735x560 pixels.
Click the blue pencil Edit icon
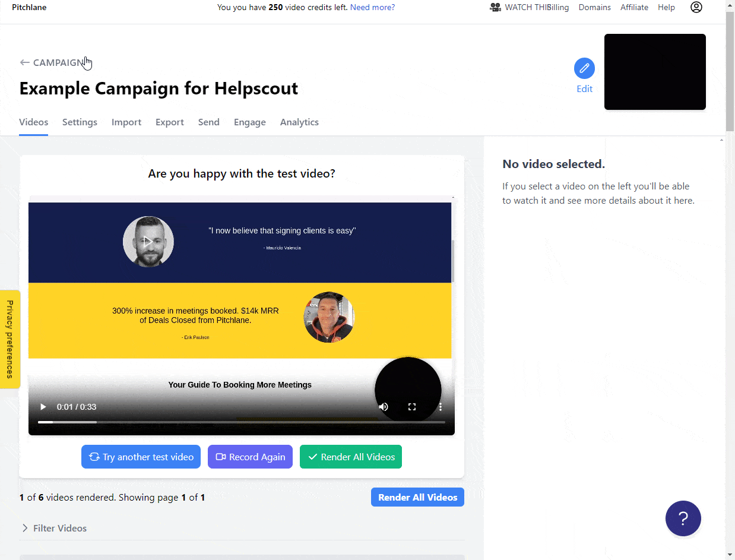[x=584, y=68]
